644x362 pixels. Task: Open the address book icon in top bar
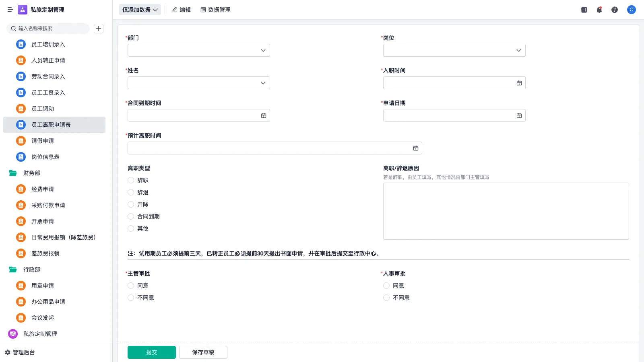pyautogui.click(x=583, y=10)
